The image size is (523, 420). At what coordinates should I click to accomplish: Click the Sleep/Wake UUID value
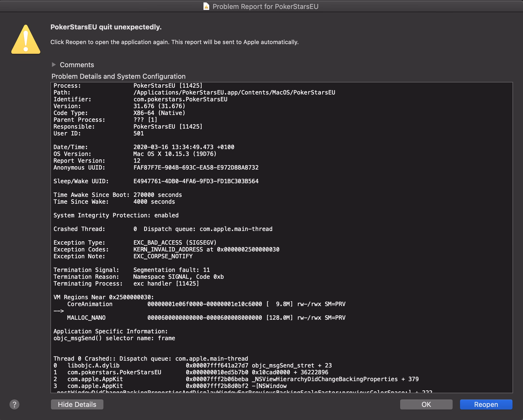(196, 181)
